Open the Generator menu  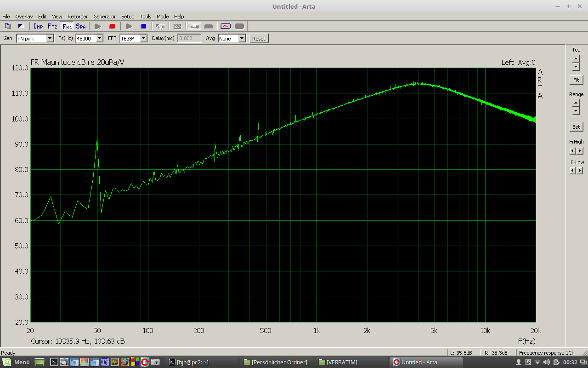[105, 17]
